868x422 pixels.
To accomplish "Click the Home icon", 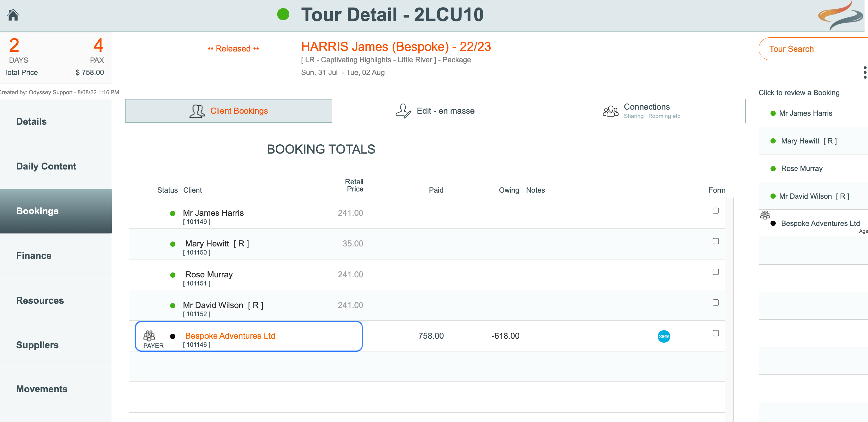I will 13,15.
